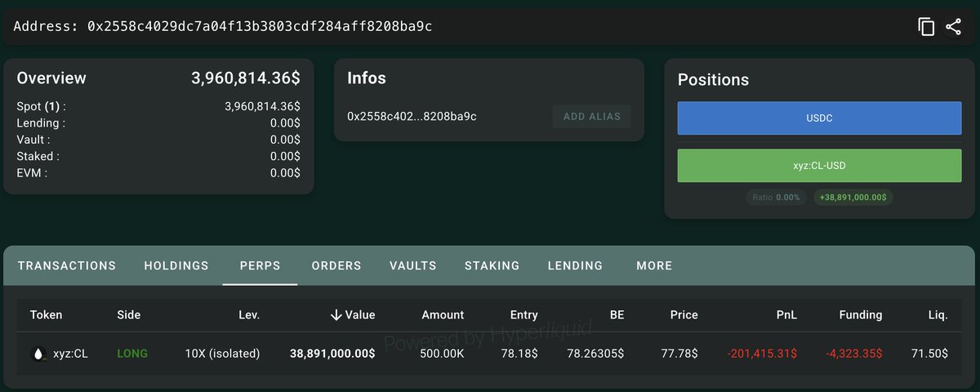The image size is (980, 392).
Task: Share this address via the share icon
Action: click(953, 27)
